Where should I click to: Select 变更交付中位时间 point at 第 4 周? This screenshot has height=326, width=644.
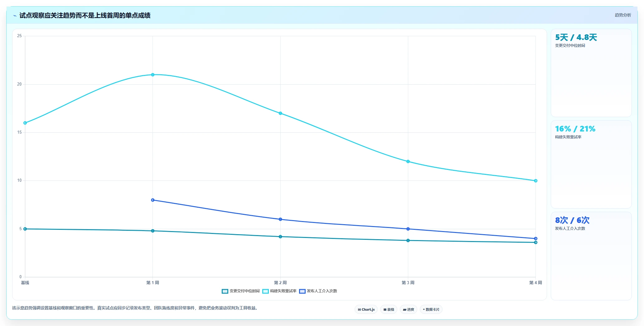pyautogui.click(x=535, y=243)
